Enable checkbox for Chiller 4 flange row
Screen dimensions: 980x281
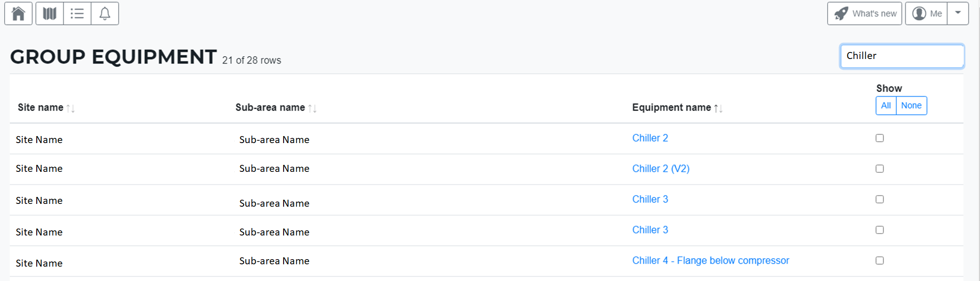pos(880,261)
